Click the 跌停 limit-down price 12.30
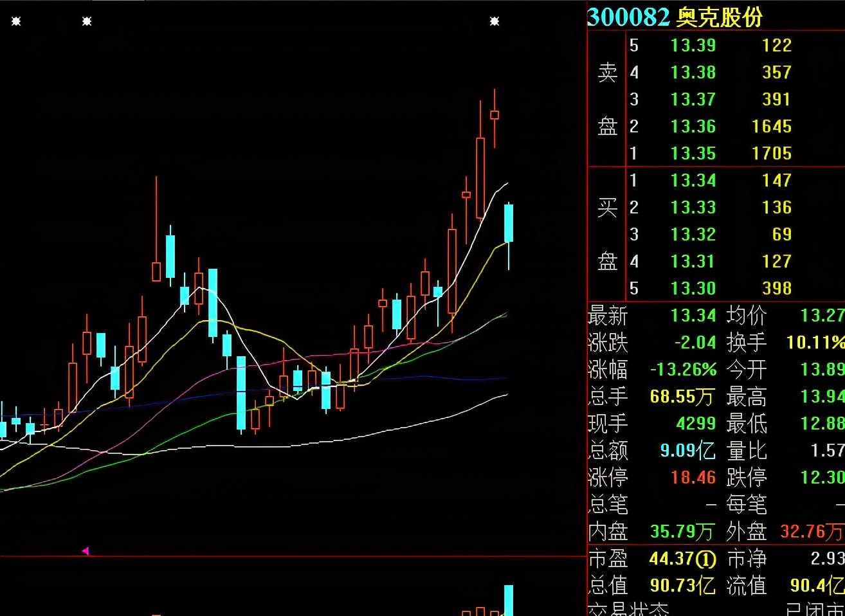 [822, 478]
